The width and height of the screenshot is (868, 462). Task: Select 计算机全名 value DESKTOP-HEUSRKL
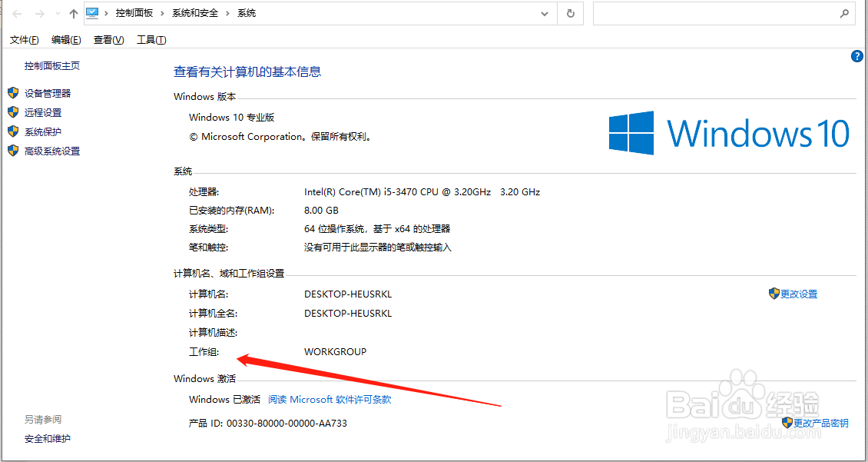[x=348, y=314]
